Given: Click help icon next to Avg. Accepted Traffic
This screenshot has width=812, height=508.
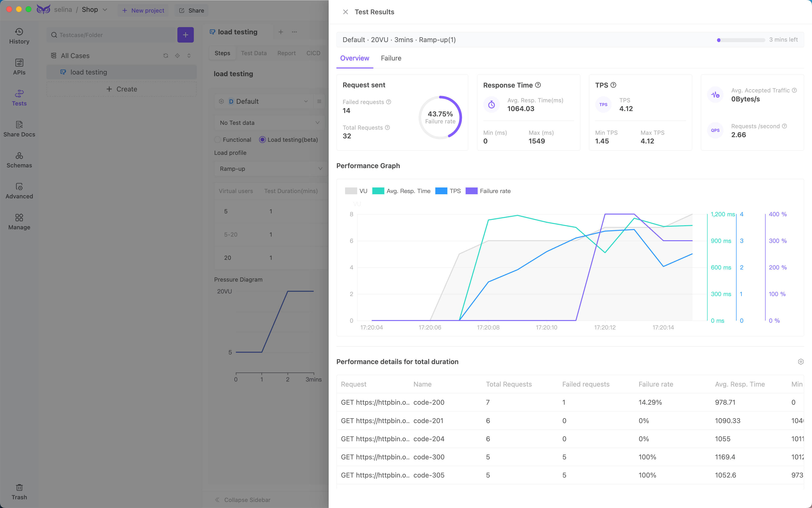Looking at the screenshot, I should pyautogui.click(x=794, y=90).
